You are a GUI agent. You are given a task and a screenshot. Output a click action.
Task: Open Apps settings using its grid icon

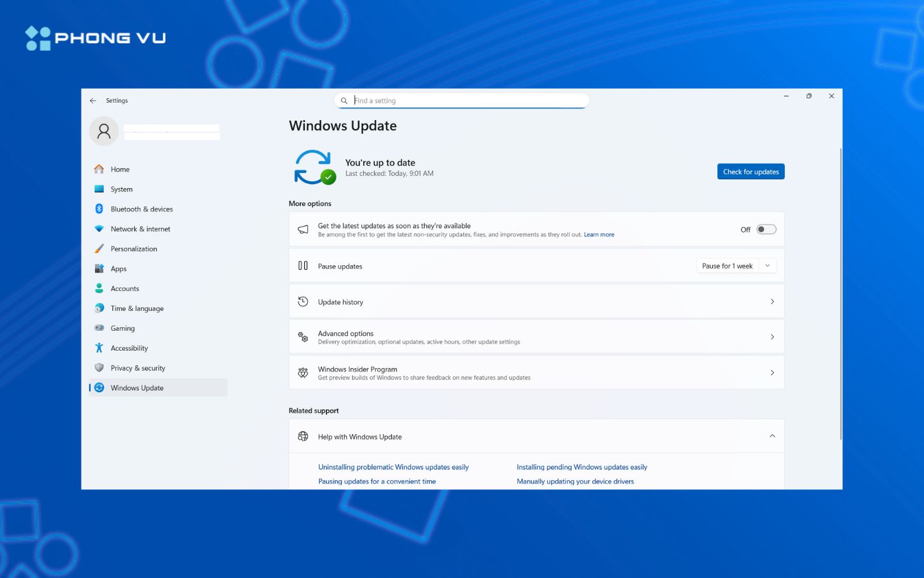tap(99, 268)
